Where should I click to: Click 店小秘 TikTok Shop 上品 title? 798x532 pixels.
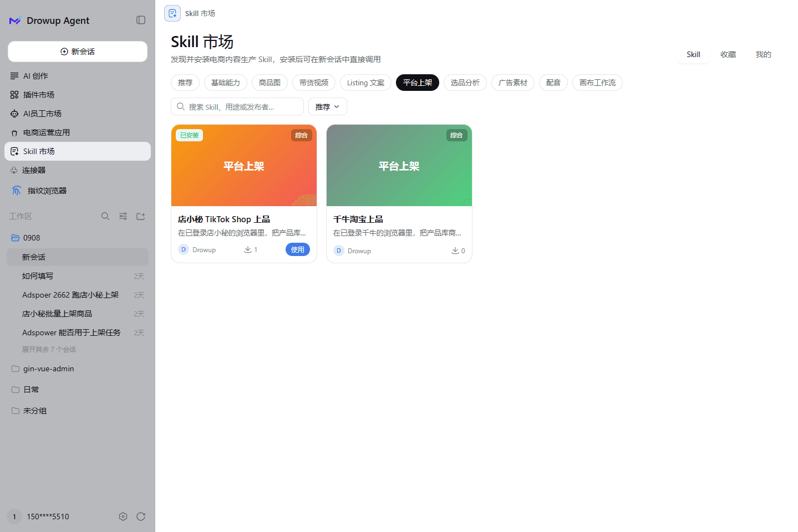click(x=224, y=219)
